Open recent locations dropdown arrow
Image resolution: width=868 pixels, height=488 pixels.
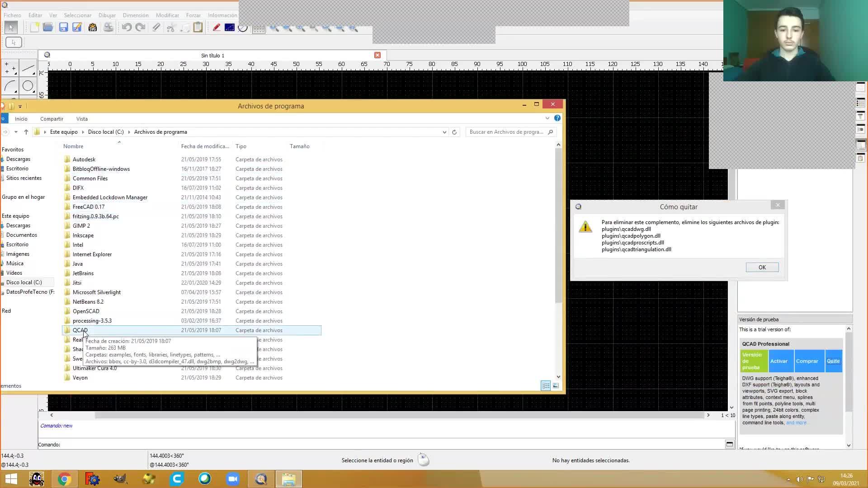[16, 132]
